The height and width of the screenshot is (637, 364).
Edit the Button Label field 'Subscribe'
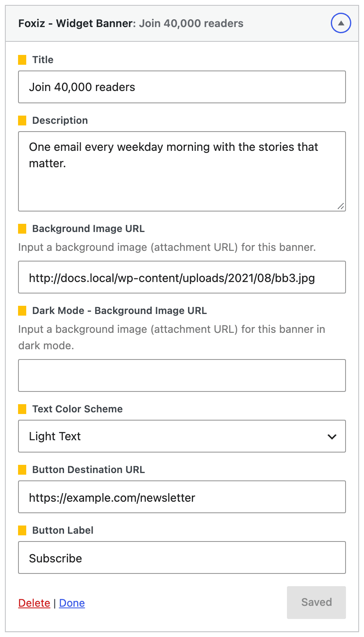(182, 557)
